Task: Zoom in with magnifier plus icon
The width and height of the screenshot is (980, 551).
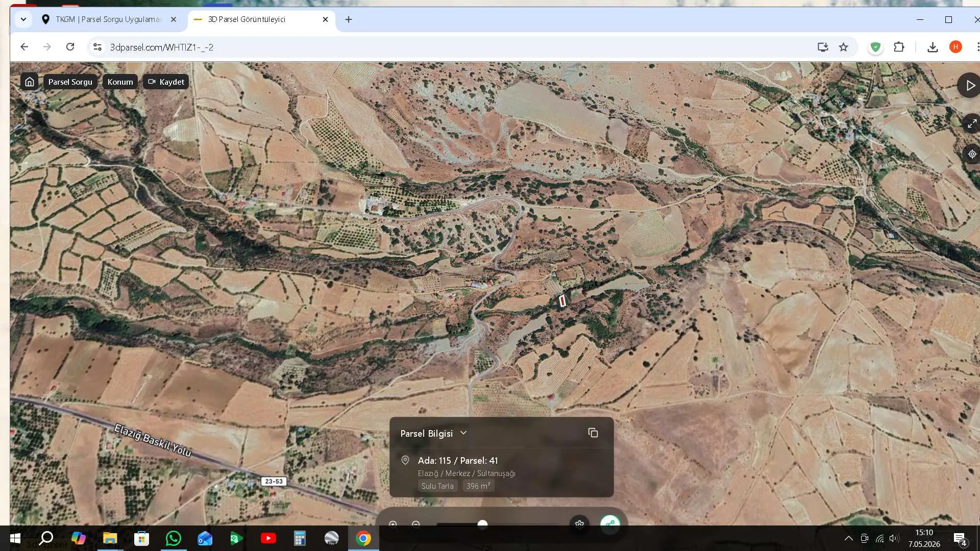Action: [393, 524]
